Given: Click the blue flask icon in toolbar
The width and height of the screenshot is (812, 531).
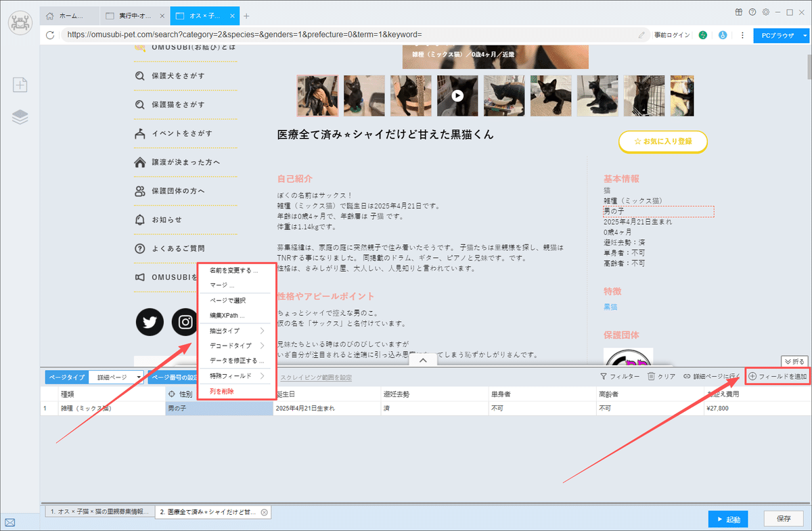Looking at the screenshot, I should pos(723,34).
